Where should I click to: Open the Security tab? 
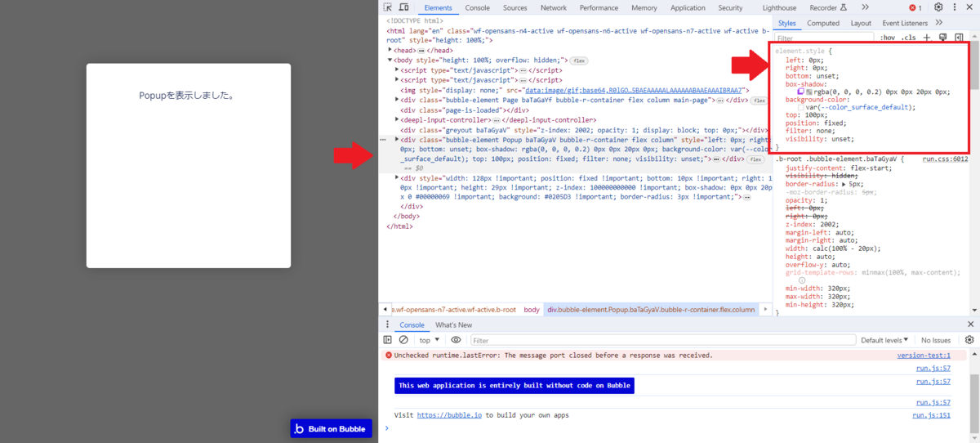731,7
